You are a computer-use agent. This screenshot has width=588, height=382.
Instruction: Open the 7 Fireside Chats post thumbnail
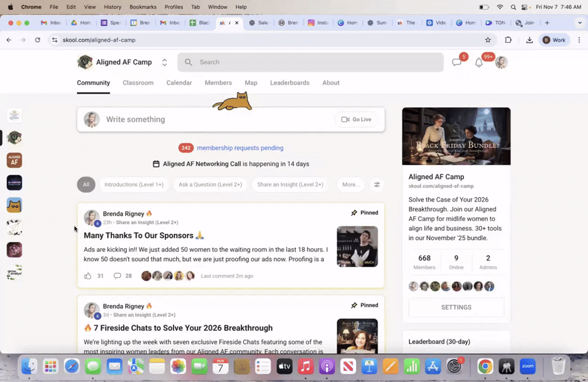coord(357,336)
